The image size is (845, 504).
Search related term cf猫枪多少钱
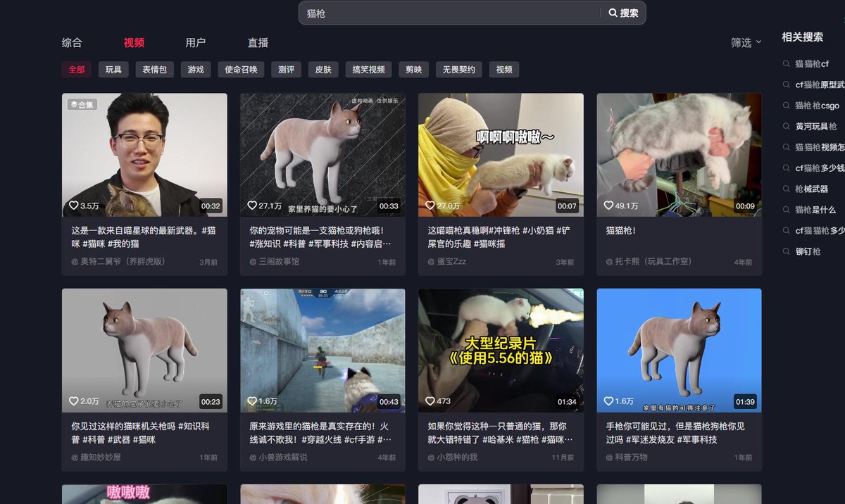pos(820,168)
